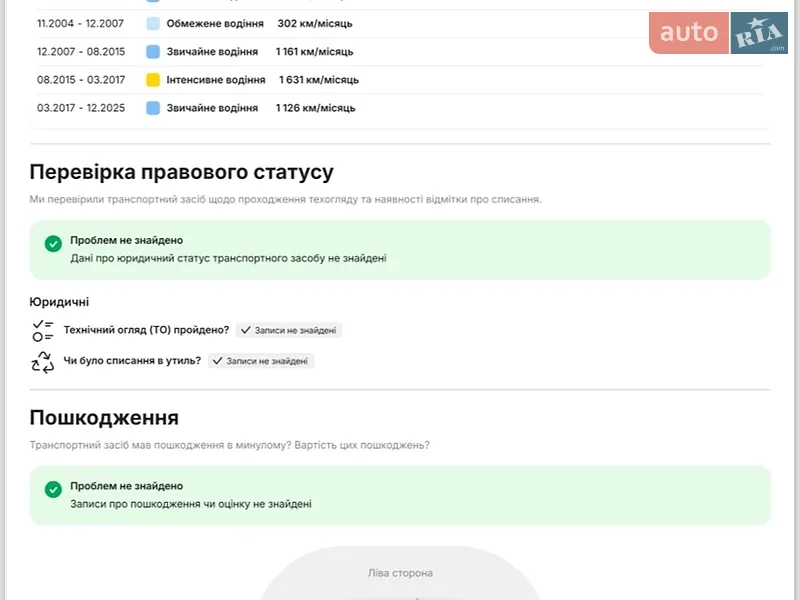
Task: Click the green checkmark icon in the damage results box
Action: (x=53, y=489)
